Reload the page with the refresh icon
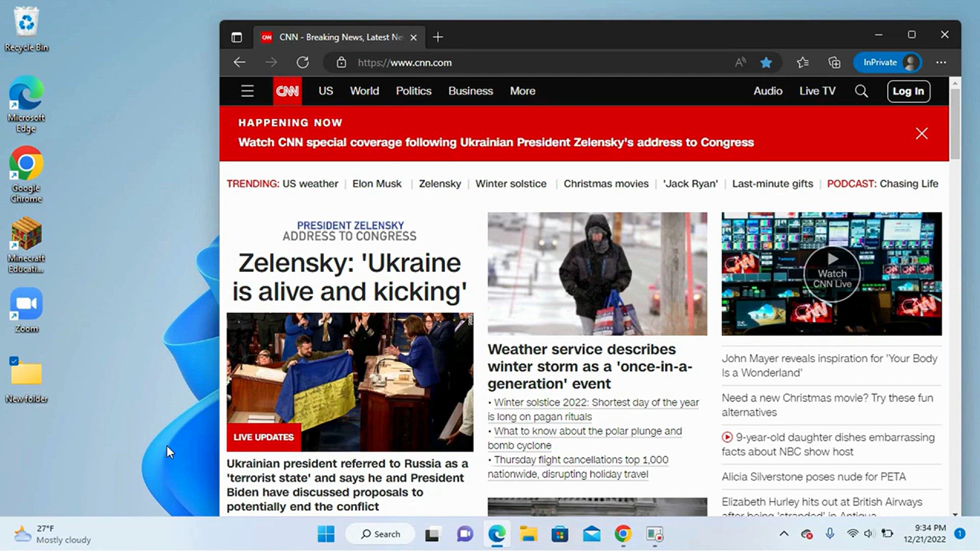 coord(303,62)
